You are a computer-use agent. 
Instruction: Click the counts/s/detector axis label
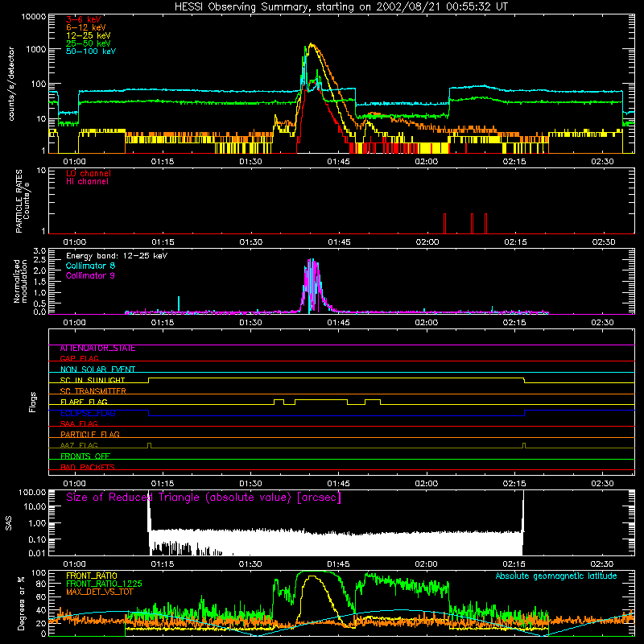click(11, 84)
